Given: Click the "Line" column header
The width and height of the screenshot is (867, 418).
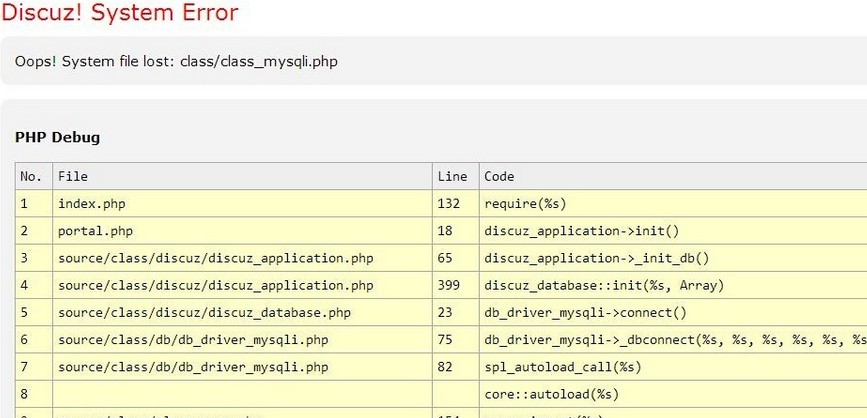Looking at the screenshot, I should (x=453, y=177).
